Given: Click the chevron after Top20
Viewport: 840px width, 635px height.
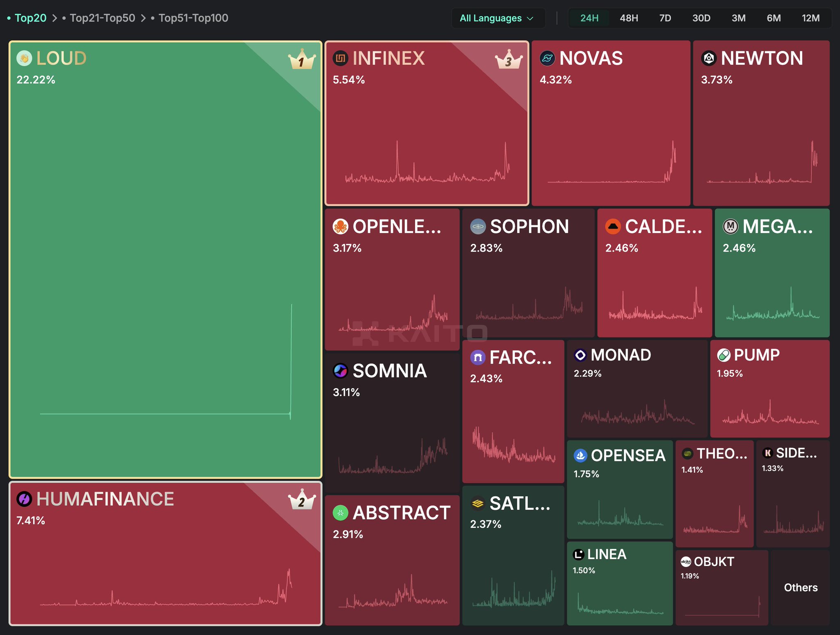Looking at the screenshot, I should pos(55,18).
